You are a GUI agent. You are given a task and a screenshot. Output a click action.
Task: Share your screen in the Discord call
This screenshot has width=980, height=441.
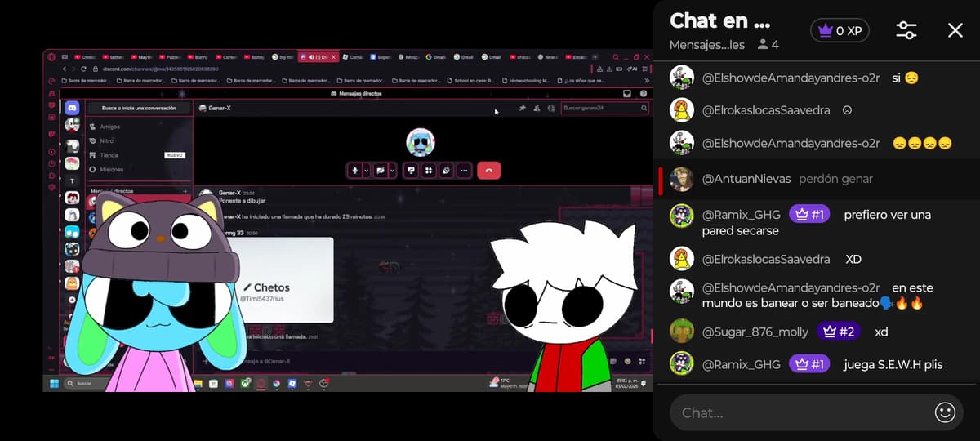coord(411,170)
